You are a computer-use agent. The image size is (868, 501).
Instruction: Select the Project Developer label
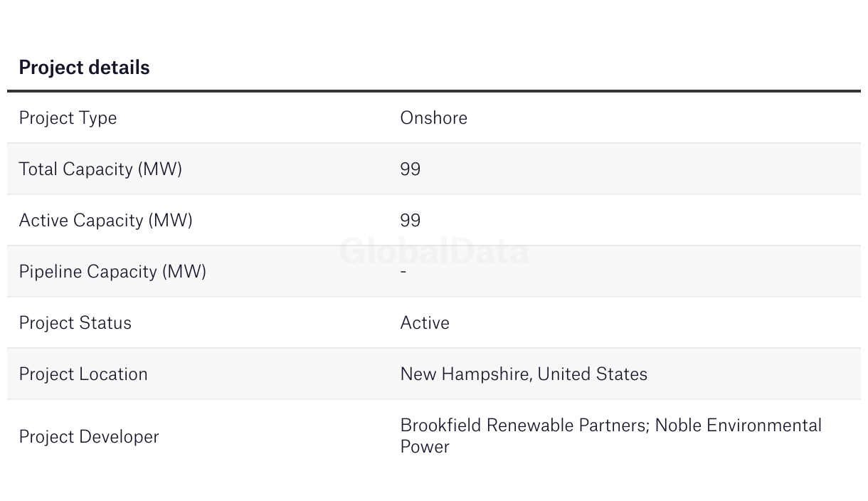coord(89,437)
